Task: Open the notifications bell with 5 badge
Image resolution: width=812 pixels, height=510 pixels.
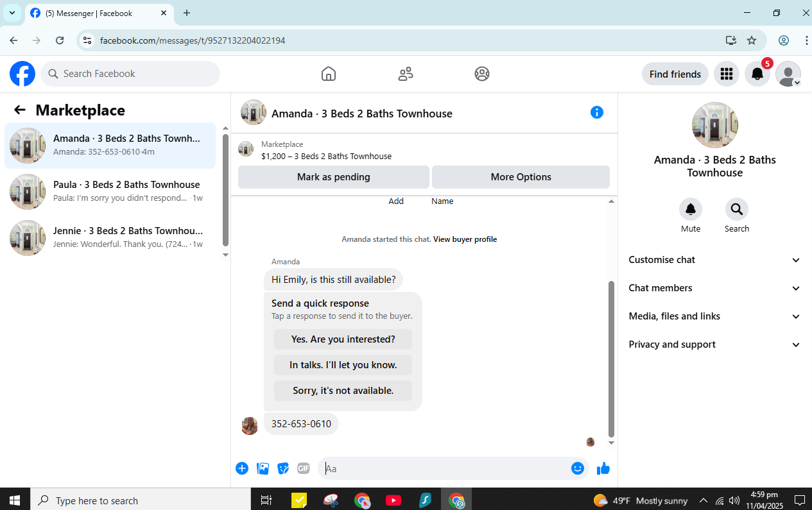Action: coord(757,74)
